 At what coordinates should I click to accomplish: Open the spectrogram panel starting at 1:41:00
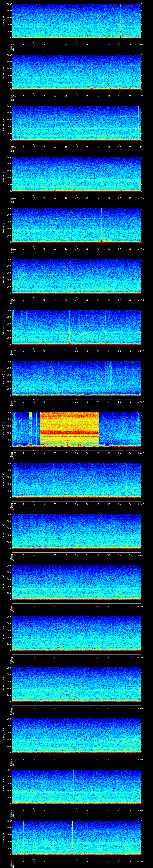[x=76, y=634]
